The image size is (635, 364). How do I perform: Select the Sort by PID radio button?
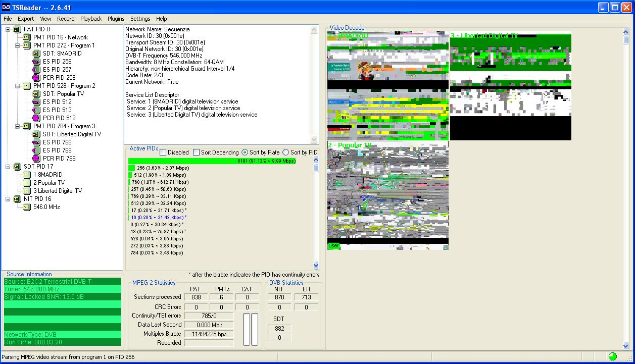(286, 152)
